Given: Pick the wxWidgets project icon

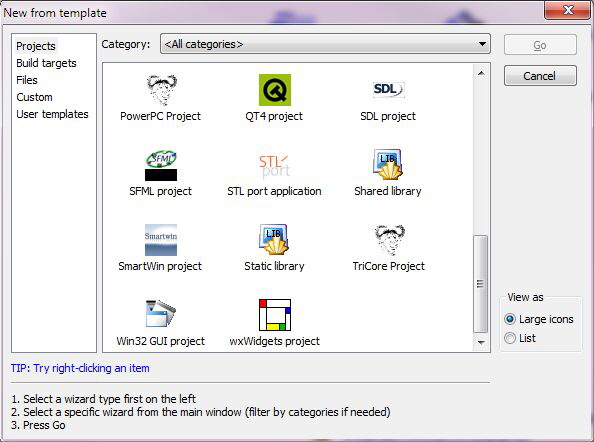Looking at the screenshot, I should (x=275, y=315).
